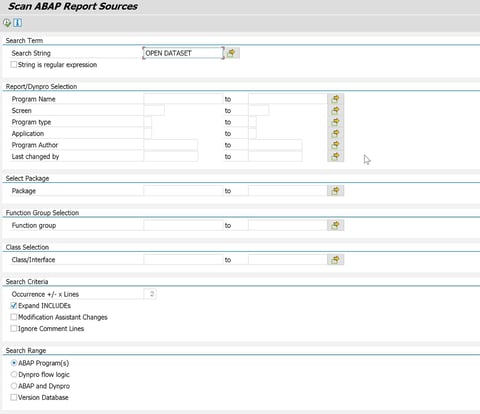Click Class/Interface to field
This screenshot has width=480, height=414.
[x=288, y=260]
